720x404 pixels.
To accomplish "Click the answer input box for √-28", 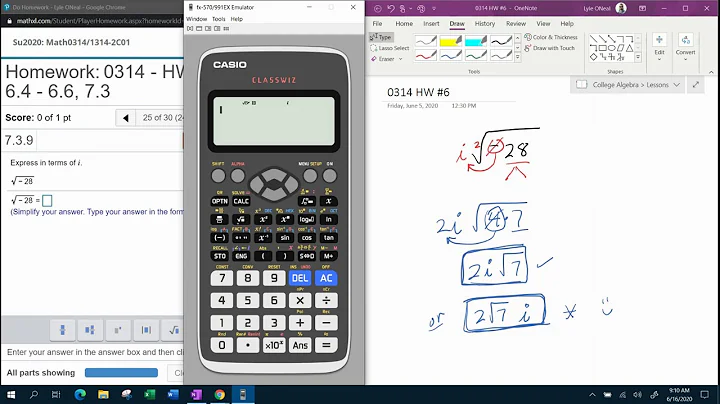I will [47, 201].
